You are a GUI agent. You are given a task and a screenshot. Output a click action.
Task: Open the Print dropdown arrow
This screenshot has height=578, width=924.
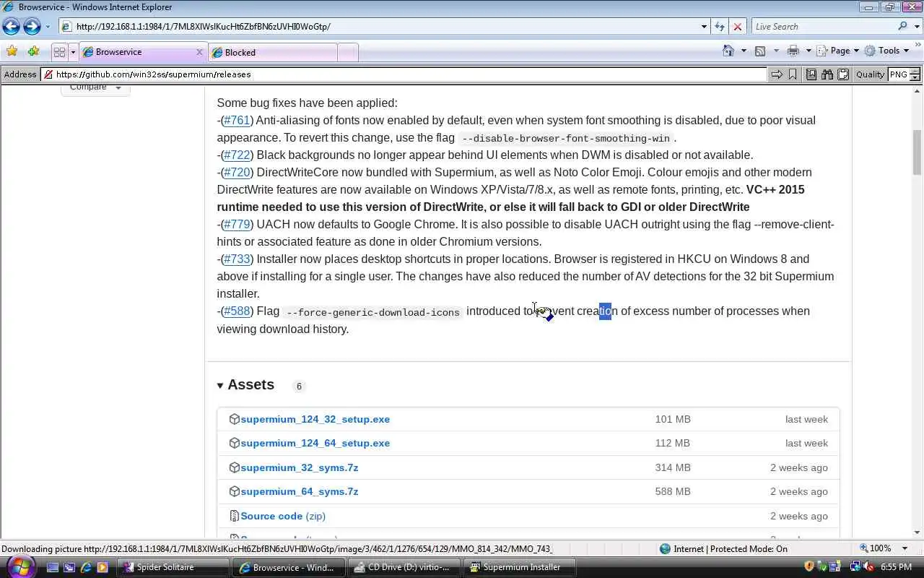(x=808, y=51)
